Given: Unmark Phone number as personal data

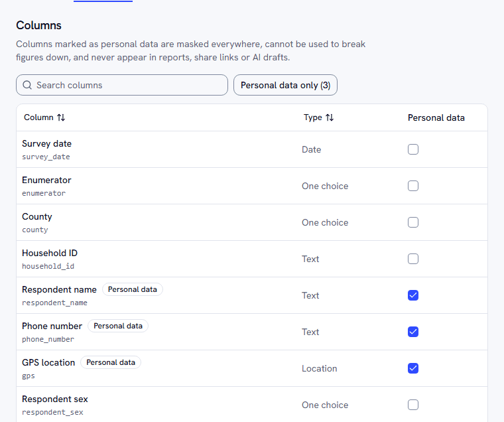Looking at the screenshot, I should click(413, 332).
